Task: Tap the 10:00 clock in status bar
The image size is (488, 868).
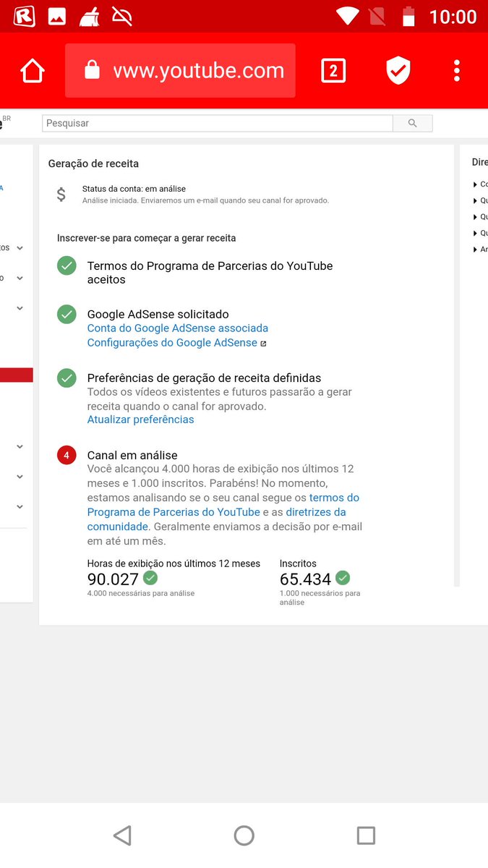Action: [x=453, y=17]
